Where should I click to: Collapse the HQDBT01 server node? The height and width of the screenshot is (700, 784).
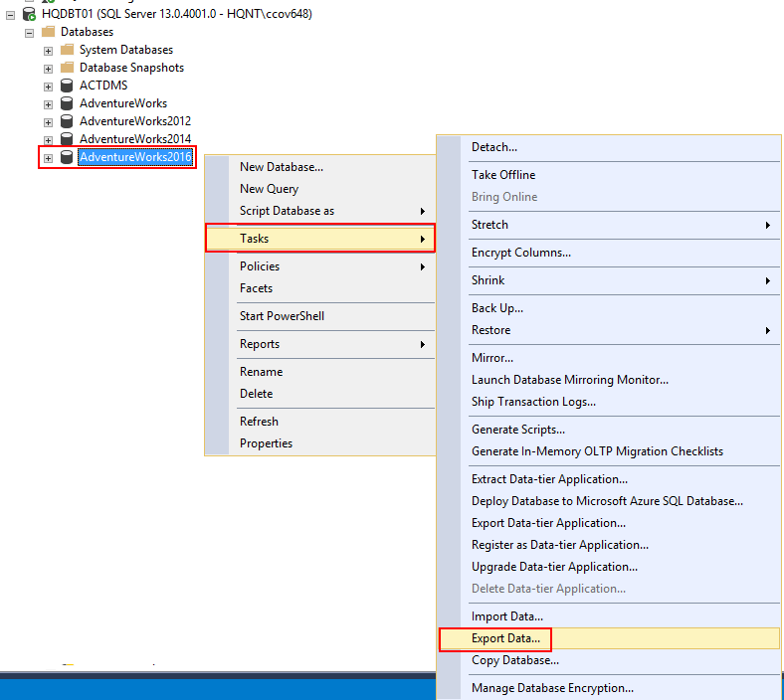11,16
